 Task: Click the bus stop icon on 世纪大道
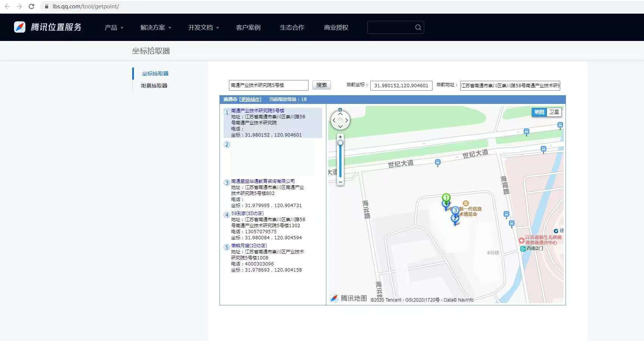point(438,163)
